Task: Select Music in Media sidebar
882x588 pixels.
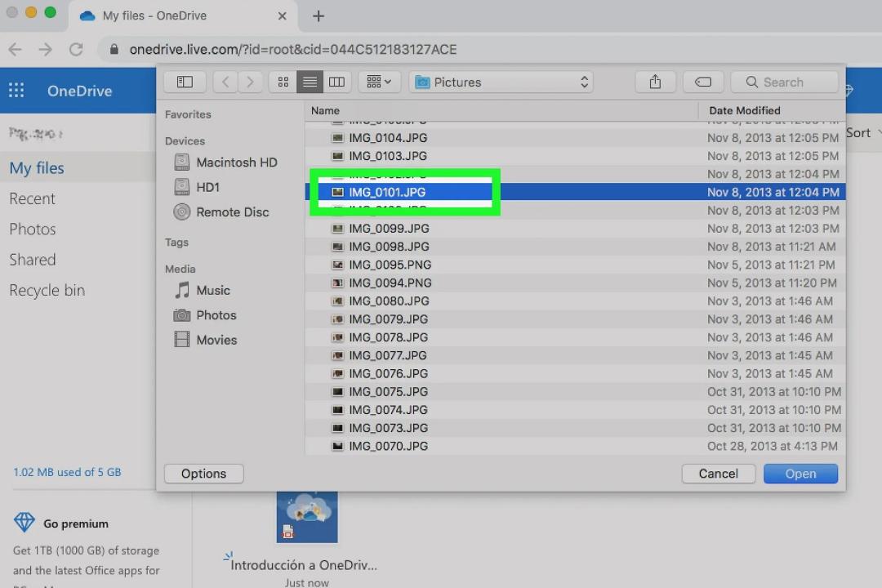Action: [x=202, y=291]
